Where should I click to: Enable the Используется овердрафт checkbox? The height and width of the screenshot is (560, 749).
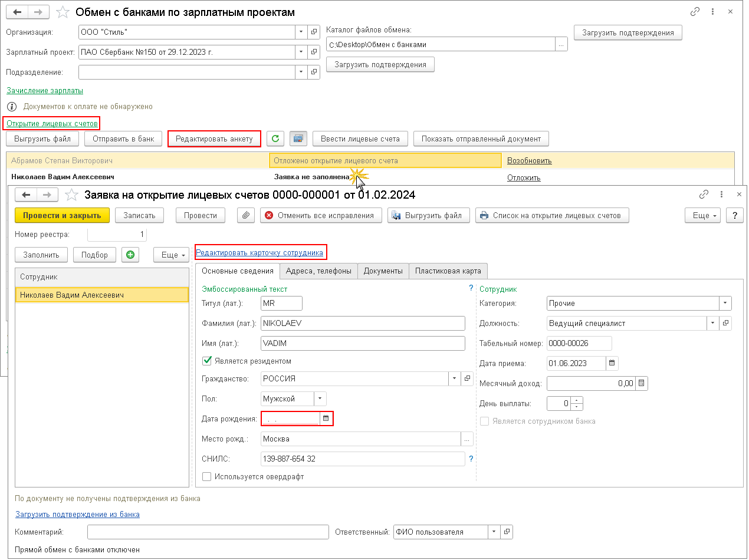click(207, 476)
